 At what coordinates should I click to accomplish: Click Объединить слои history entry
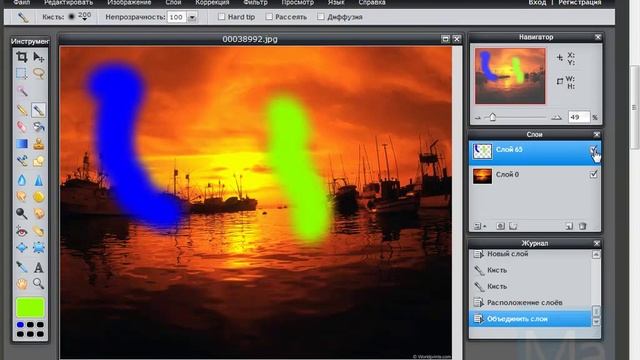[530, 319]
